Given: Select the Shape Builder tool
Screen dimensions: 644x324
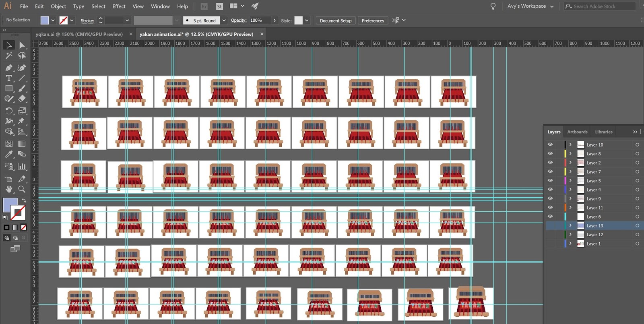Looking at the screenshot, I should (9, 132).
